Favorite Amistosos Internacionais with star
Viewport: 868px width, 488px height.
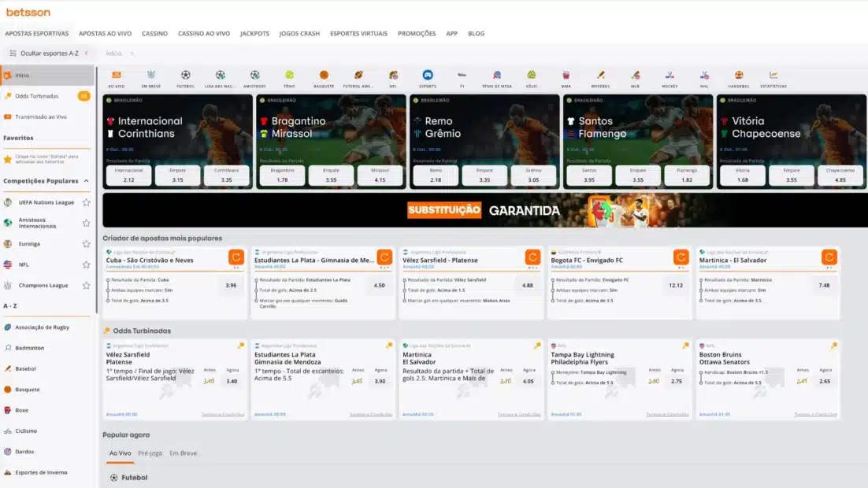pyautogui.click(x=87, y=223)
